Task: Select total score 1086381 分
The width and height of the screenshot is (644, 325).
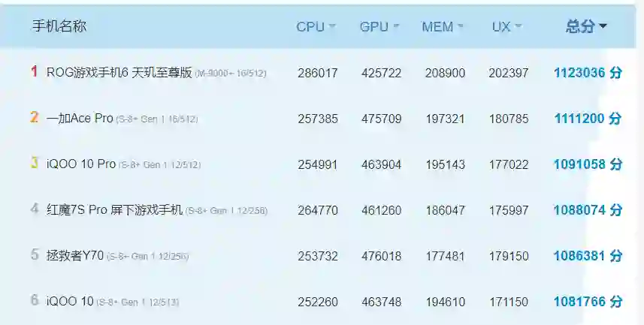Action: pos(588,256)
